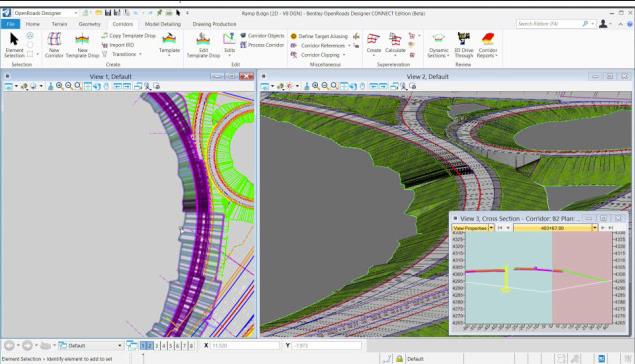The width and height of the screenshot is (635, 364).
Task: Switch to the Drawing Production tab
Action: click(214, 24)
